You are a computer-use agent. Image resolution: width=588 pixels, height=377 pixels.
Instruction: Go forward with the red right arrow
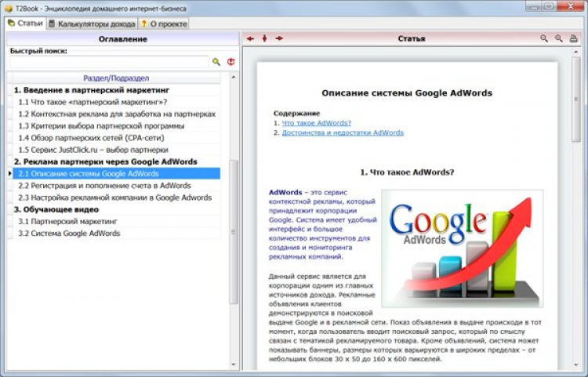tap(279, 38)
